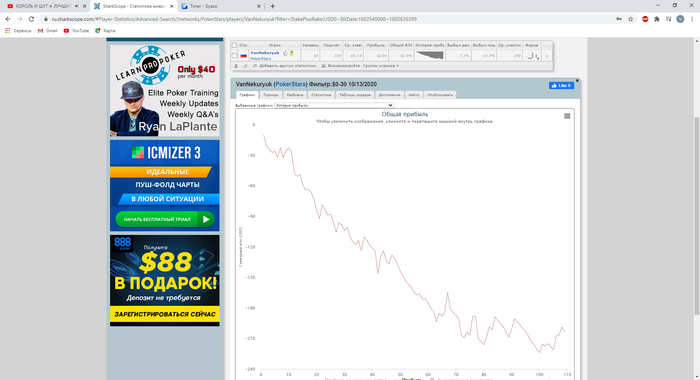Close the VanNekuryuk statistics panel

click(x=577, y=80)
